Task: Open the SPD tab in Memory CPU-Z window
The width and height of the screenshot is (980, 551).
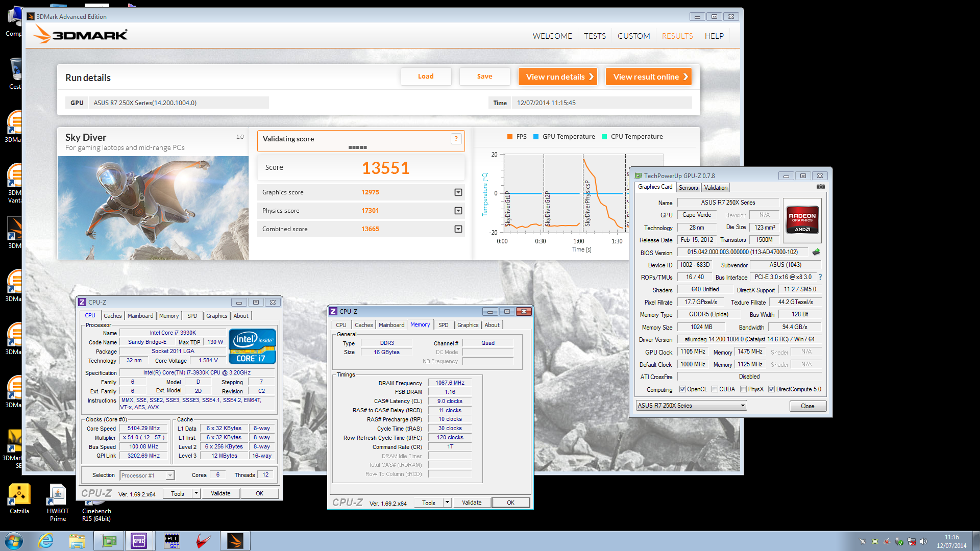Action: (444, 325)
